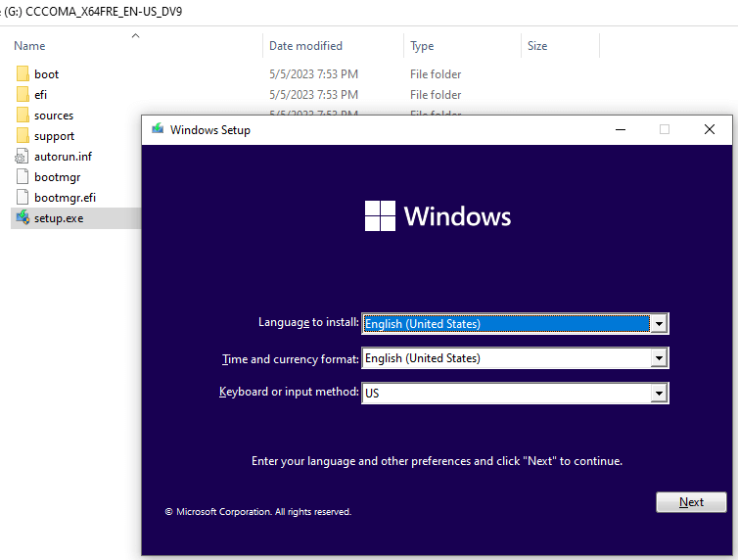
Task: Click the Windows Setup title bar icon
Action: [158, 129]
